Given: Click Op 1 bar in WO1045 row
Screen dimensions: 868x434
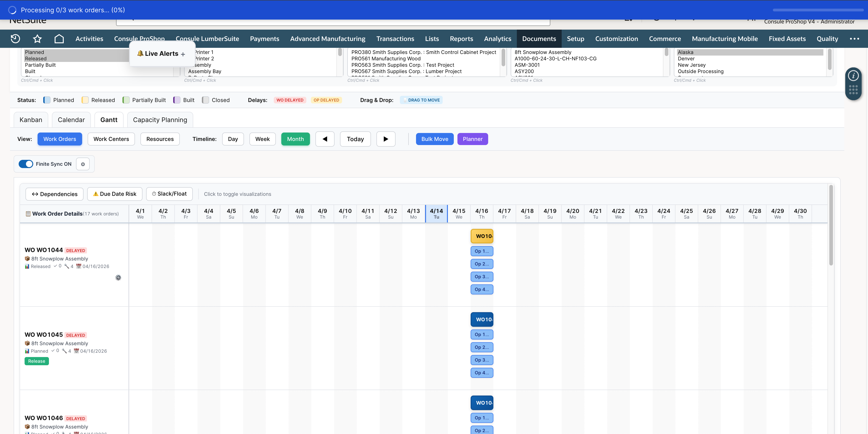Looking at the screenshot, I should (x=482, y=334).
